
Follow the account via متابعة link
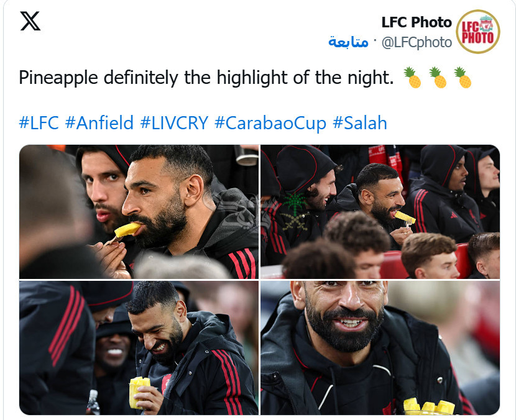[x=348, y=42]
